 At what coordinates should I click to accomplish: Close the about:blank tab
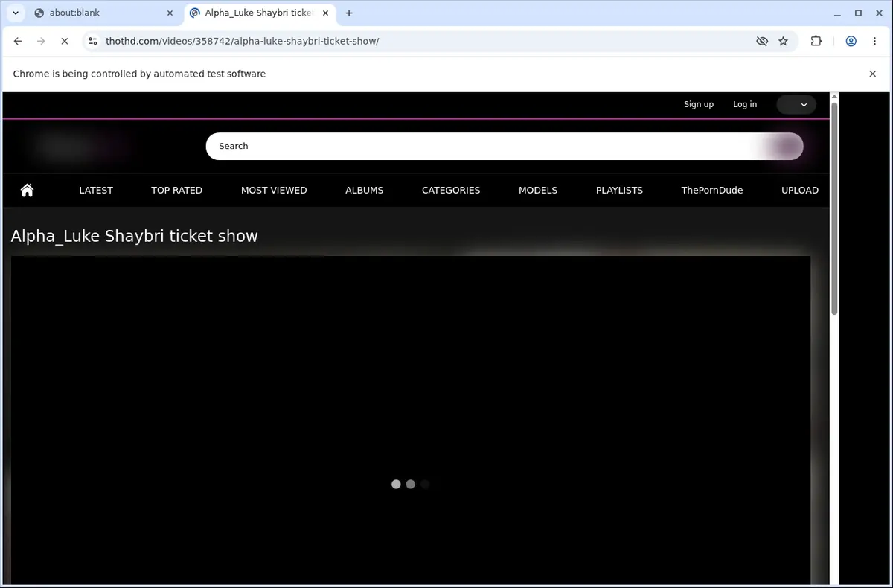coord(170,13)
